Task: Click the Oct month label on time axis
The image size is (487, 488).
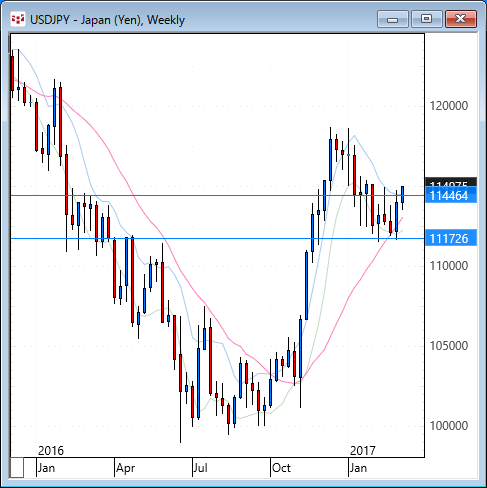Action: click(x=281, y=468)
